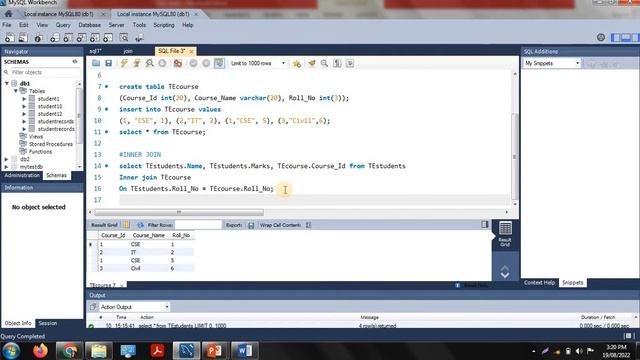Switch to the Session tab
Image resolution: width=640 pixels, height=360 pixels.
(x=48, y=323)
